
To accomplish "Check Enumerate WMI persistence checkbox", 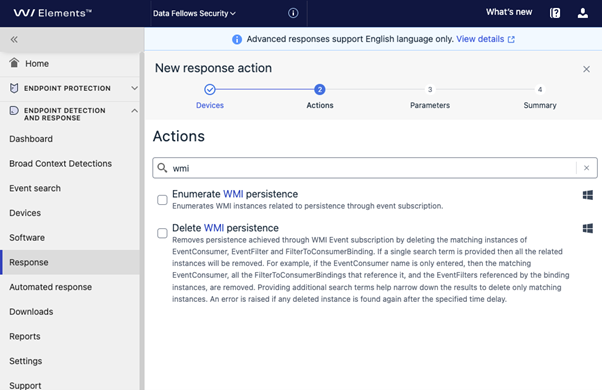I will coord(162,200).
